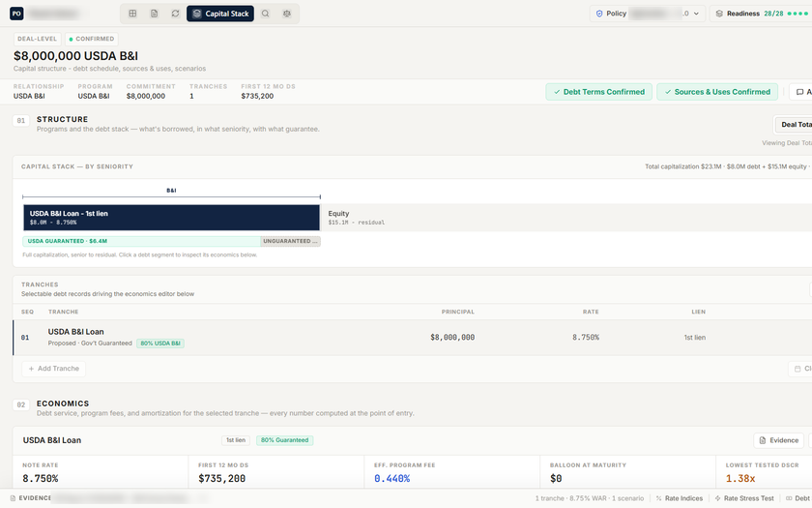The height and width of the screenshot is (508, 812).
Task: Click the EVIDENCE label in bottom bar
Action: click(x=35, y=498)
